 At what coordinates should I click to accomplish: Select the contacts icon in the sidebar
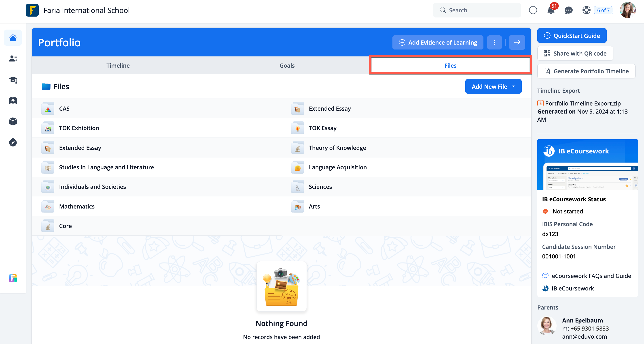[x=13, y=59]
